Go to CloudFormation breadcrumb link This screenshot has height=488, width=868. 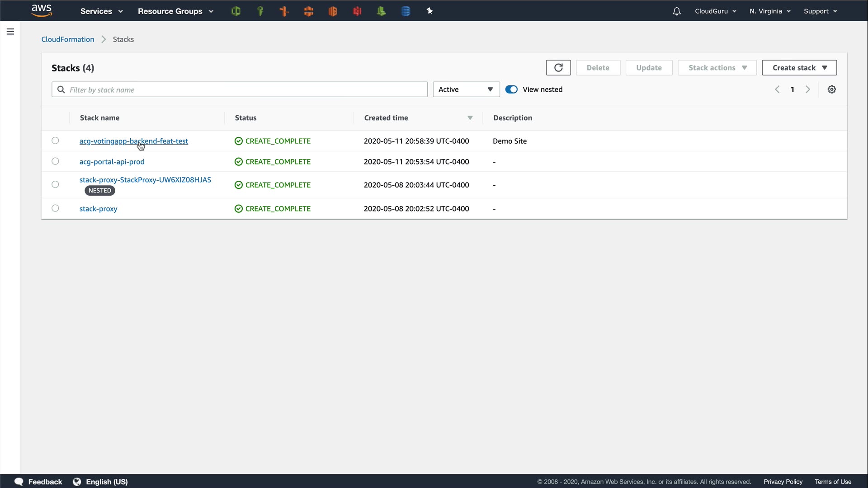coord(68,39)
